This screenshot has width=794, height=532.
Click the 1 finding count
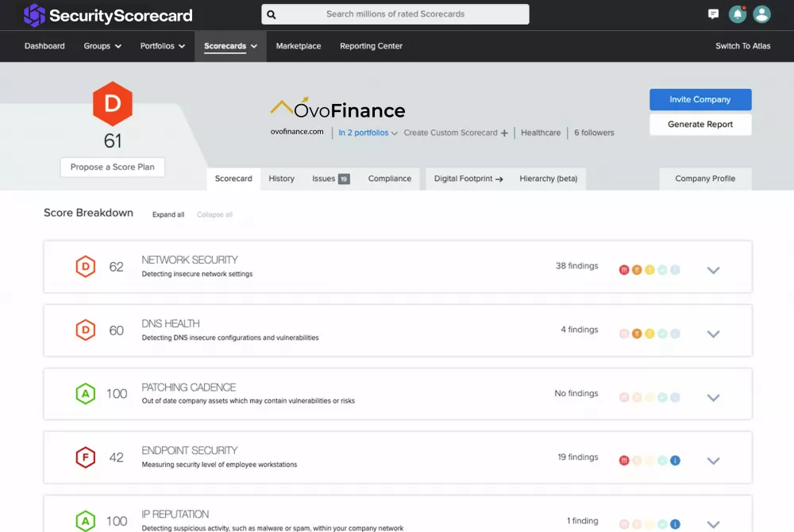(582, 521)
